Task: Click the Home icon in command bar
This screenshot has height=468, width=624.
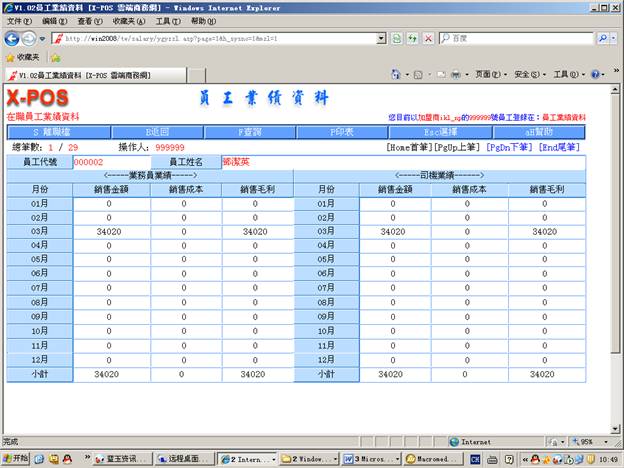Action: coord(395,75)
